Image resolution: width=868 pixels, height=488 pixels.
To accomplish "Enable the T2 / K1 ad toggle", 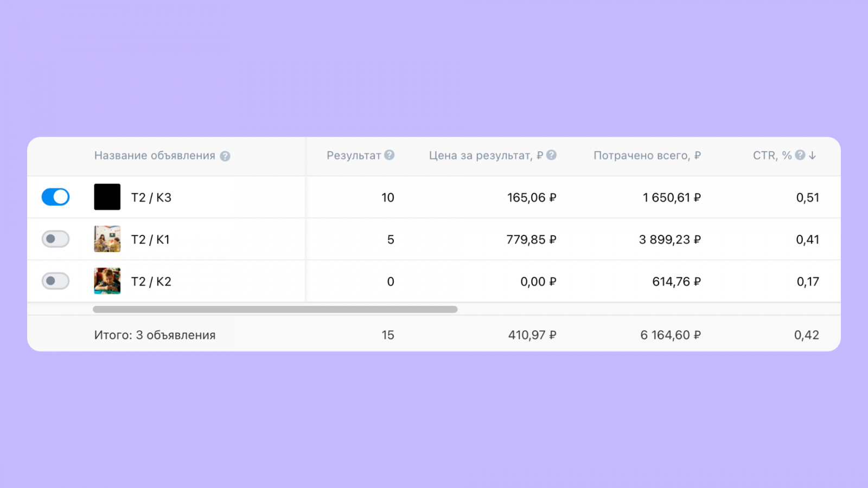I will (55, 239).
